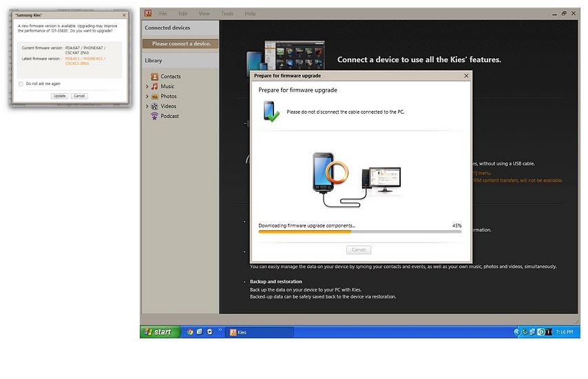Click the latest firmware version text PDA:KC1
Image resolution: width=588 pixels, height=379 pixels.
pyautogui.click(x=85, y=61)
